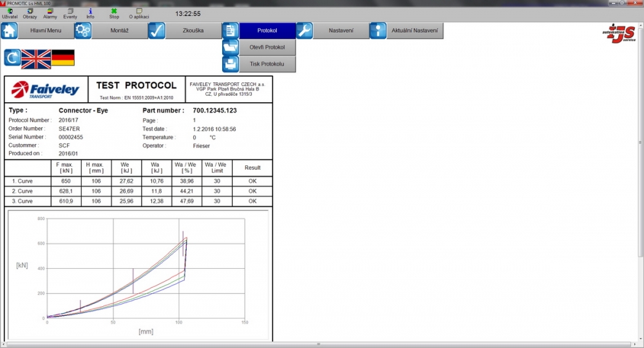Click the blue circular refresh arrow icon
This screenshot has width=644, height=348.
pos(12,58)
